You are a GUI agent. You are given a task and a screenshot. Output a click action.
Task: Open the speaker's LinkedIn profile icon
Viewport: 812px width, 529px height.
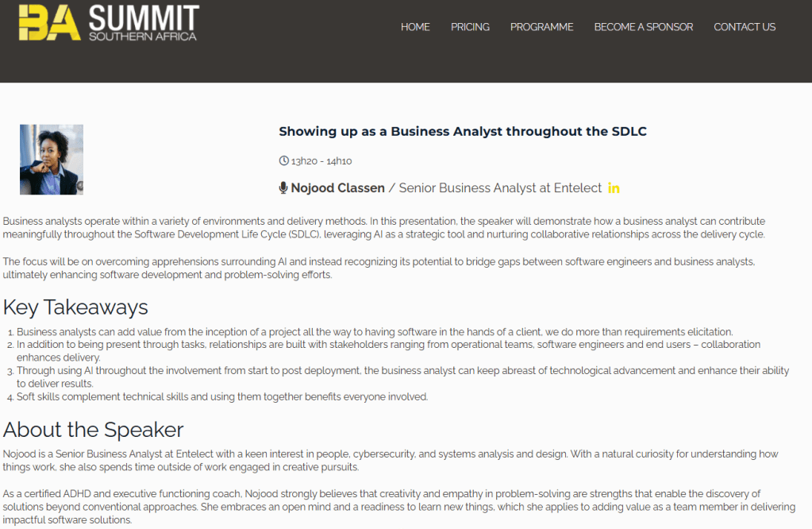pyautogui.click(x=614, y=188)
